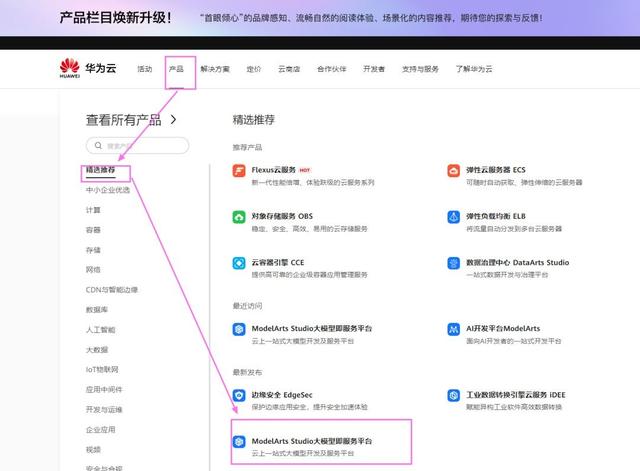Open the 活动 menu
The width and height of the screenshot is (640, 471).
tap(144, 69)
